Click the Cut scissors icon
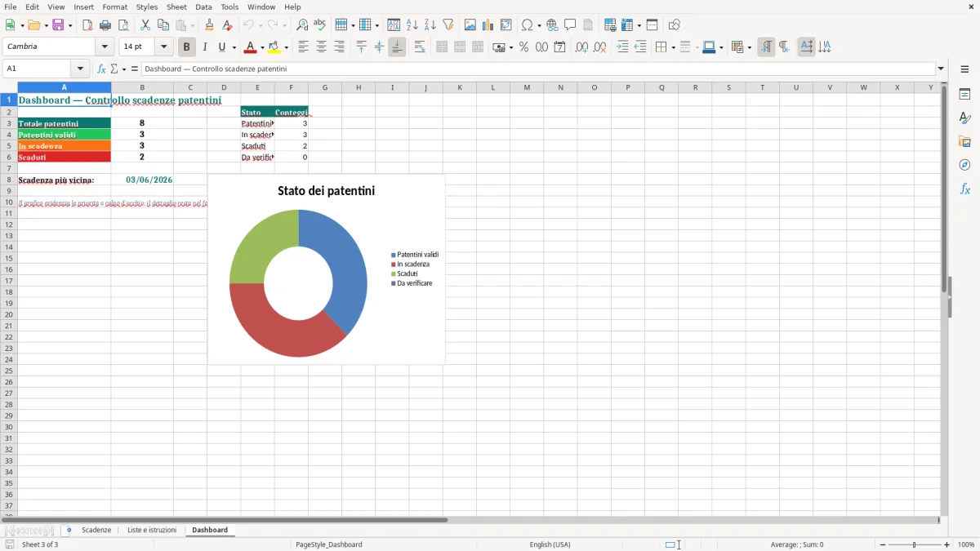 click(x=145, y=25)
